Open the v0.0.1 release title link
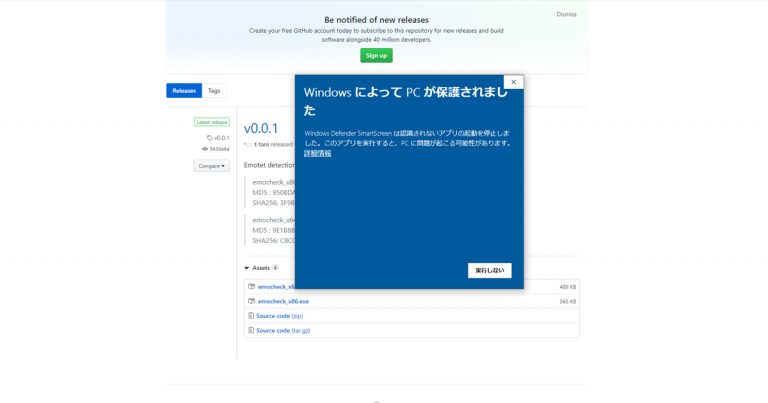 coord(261,128)
